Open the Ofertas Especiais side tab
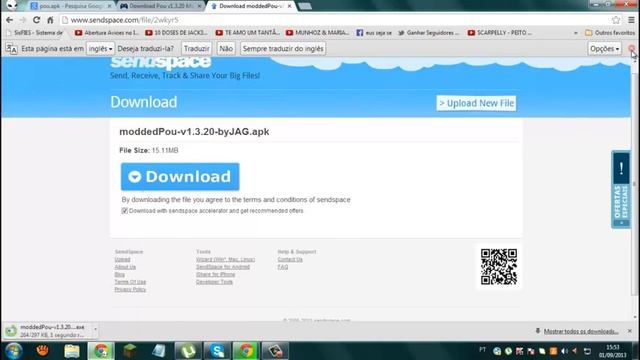Image resolution: width=640 pixels, height=360 pixels. pos(621,189)
